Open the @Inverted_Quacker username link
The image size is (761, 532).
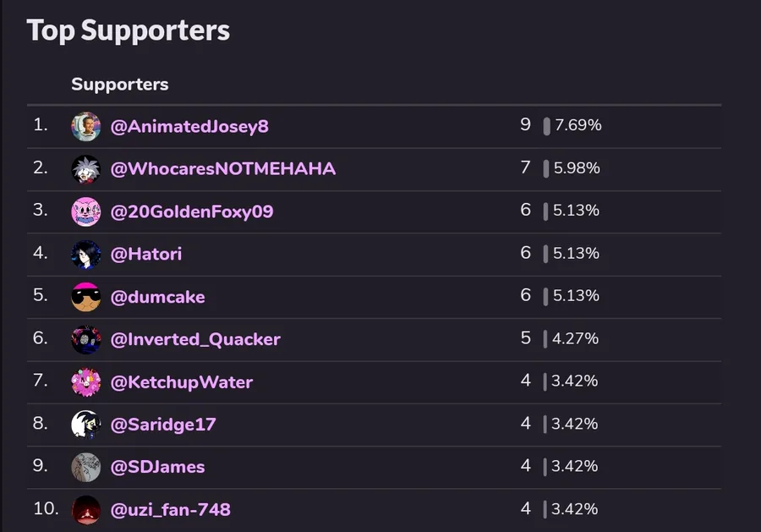click(x=195, y=339)
